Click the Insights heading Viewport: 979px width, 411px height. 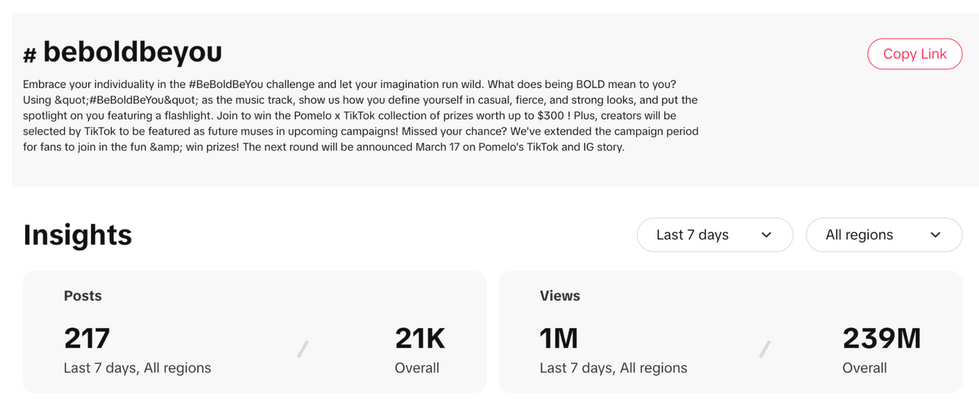pos(78,235)
